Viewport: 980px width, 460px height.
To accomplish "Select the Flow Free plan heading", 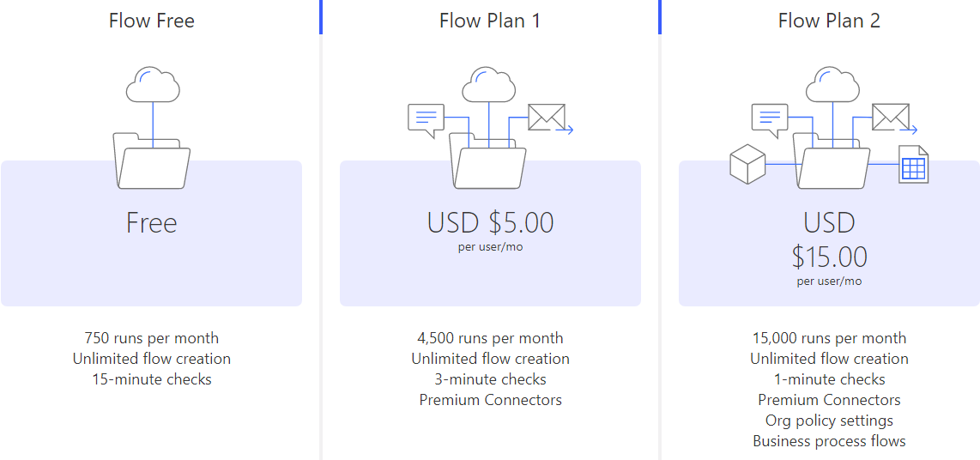I will [152, 21].
